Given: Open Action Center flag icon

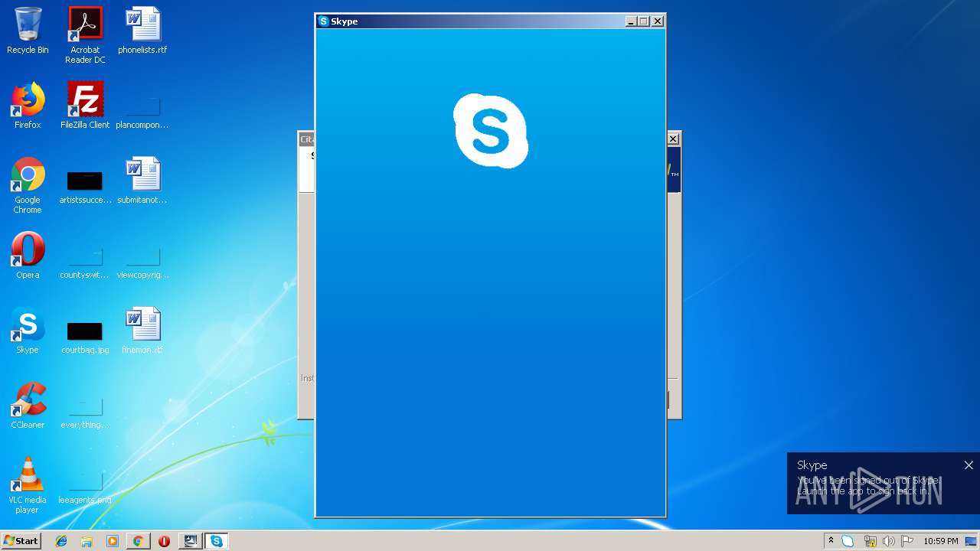Looking at the screenshot, I should coord(906,541).
